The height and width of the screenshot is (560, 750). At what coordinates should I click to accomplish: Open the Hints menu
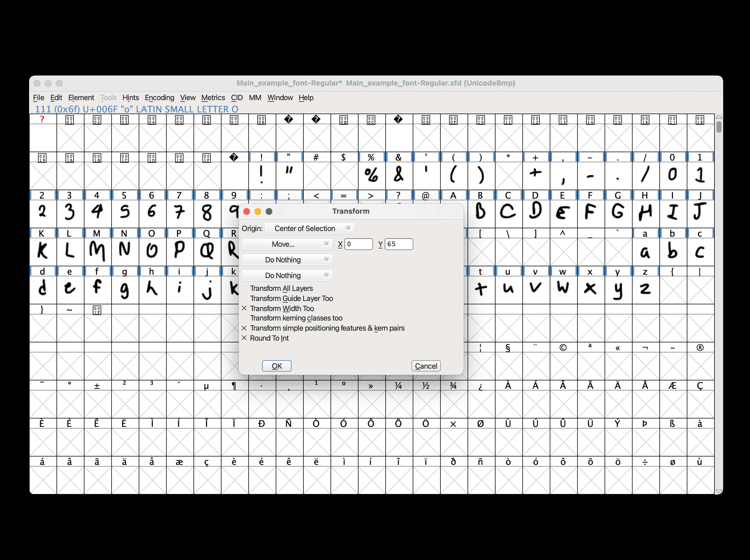pyautogui.click(x=131, y=98)
